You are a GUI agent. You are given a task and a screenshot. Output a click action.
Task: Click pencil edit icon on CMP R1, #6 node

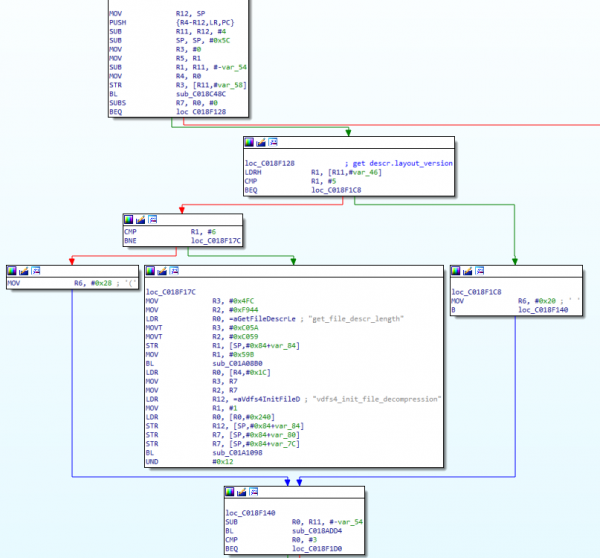140,218
